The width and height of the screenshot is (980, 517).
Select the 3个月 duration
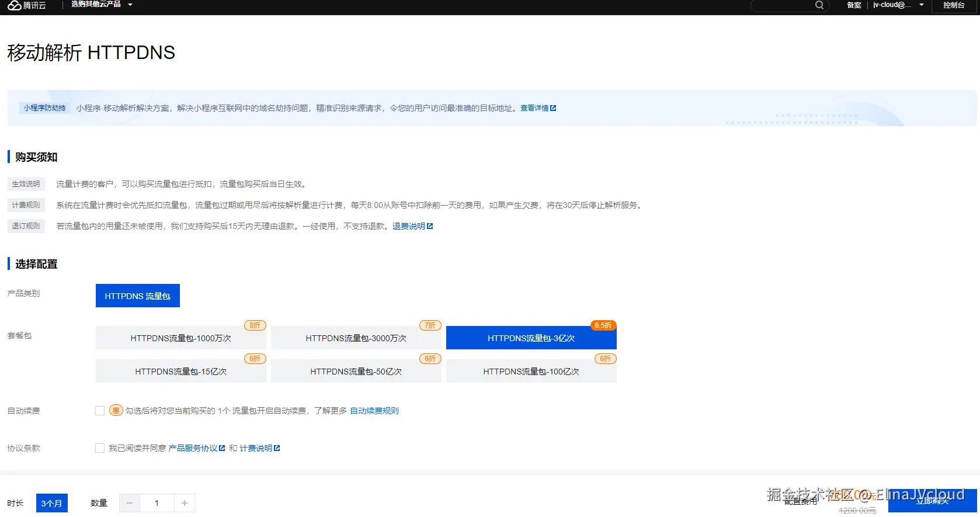[52, 503]
